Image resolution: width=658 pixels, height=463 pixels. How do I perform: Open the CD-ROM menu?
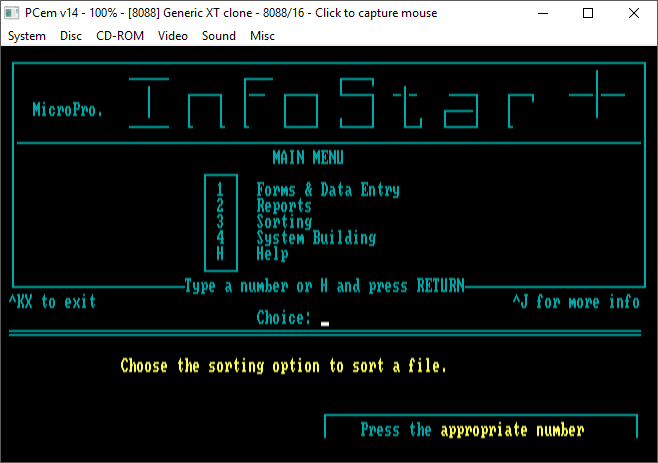pos(120,36)
